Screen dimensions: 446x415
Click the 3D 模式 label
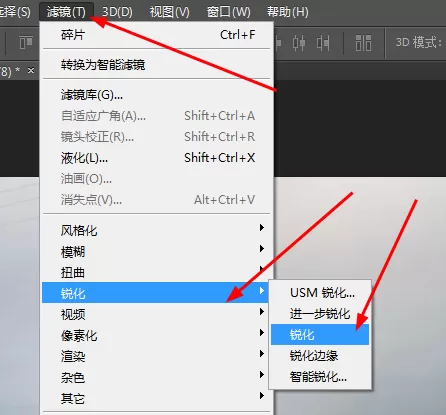pyautogui.click(x=419, y=42)
